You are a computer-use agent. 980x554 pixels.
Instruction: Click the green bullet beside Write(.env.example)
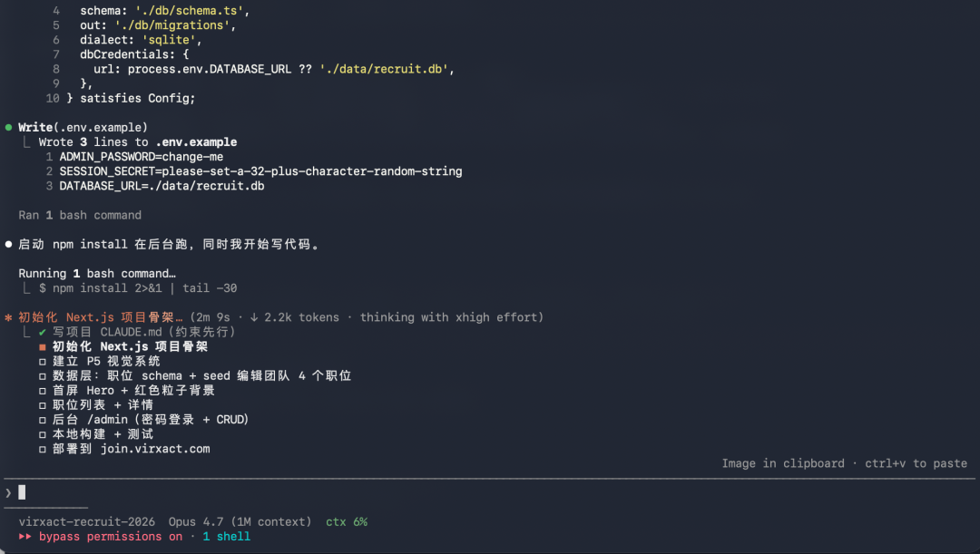click(8, 128)
